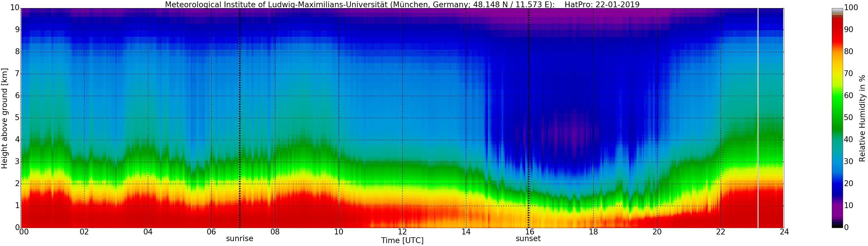Click the 'Height above ground [km]' axis label
This screenshot has height=246, width=868.
(4, 118)
